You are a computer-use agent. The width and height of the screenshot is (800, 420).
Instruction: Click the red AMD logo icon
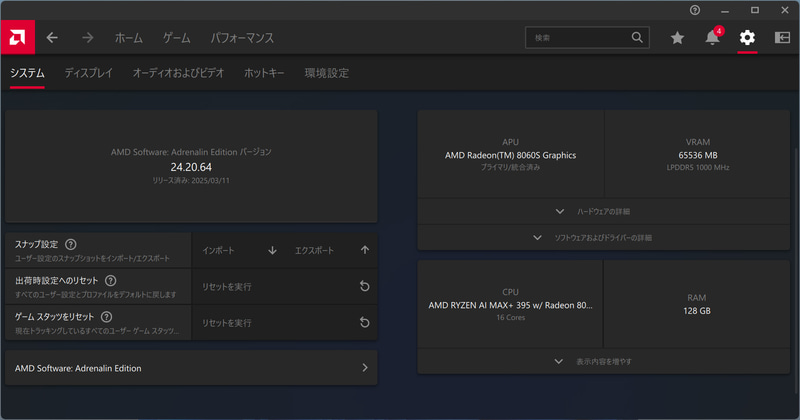(x=17, y=37)
